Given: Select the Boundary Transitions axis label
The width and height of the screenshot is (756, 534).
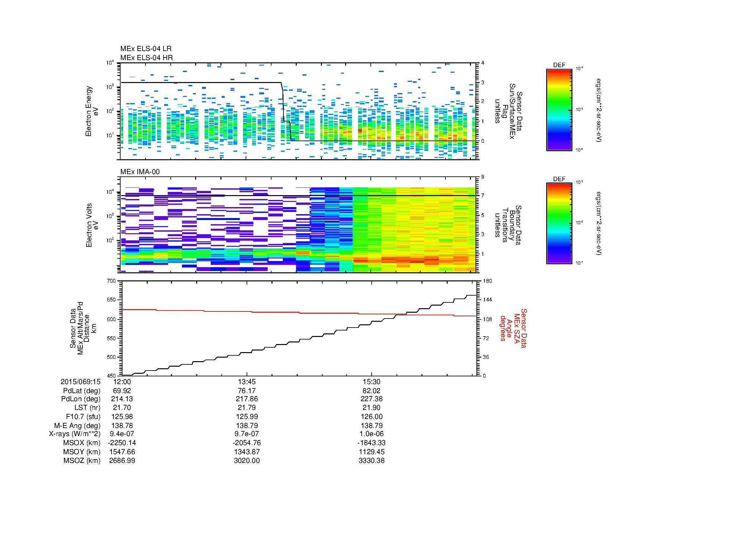Looking at the screenshot, I should coord(508,225).
